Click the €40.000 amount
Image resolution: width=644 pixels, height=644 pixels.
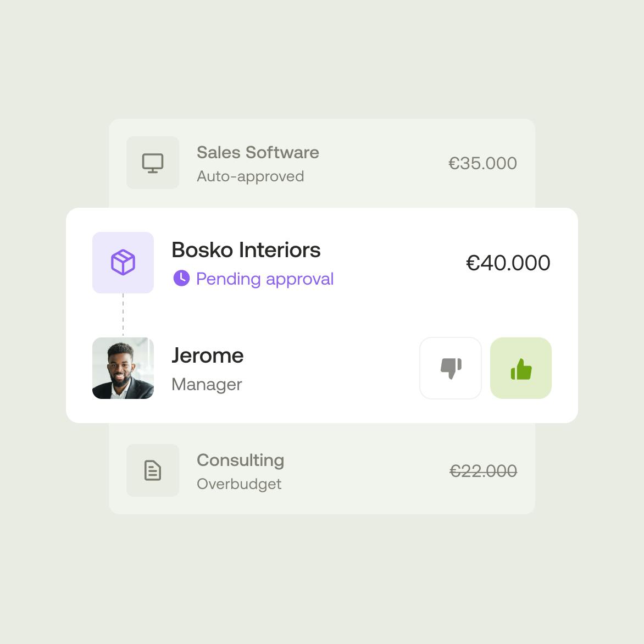pos(508,263)
